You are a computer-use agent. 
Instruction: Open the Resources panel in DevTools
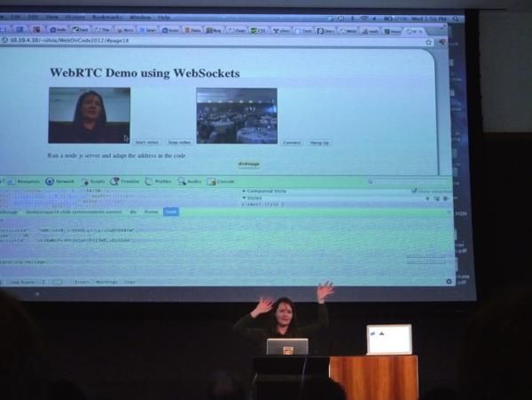tap(24, 182)
